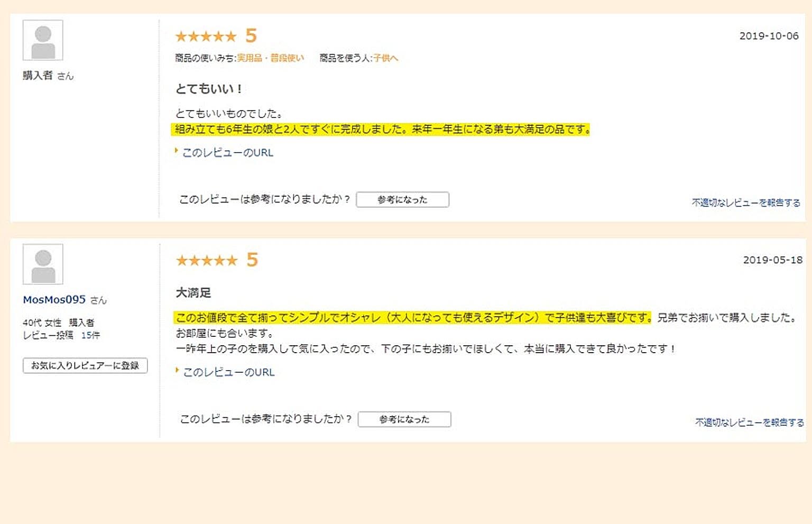Click the とてもいい！ review title
Screen dimensions: 812x524
click(208, 89)
